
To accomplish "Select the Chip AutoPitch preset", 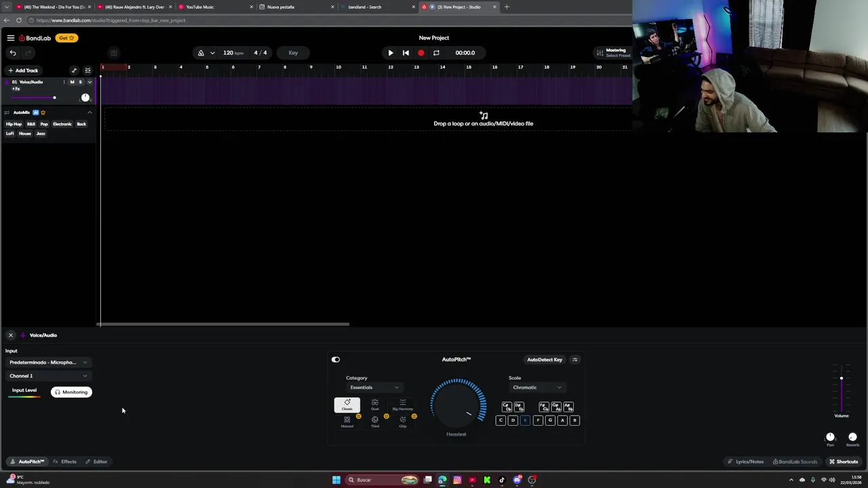I will tap(403, 422).
